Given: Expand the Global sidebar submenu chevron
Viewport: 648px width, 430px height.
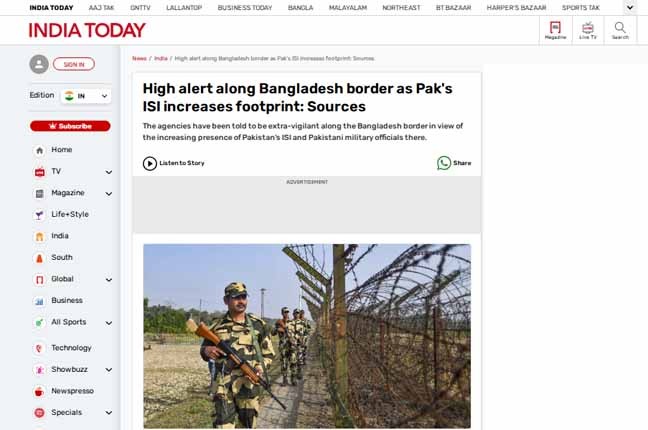Looking at the screenshot, I should [109, 280].
